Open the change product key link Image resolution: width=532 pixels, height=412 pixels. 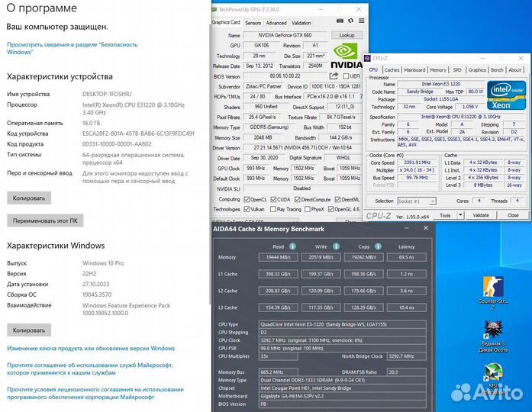91,348
